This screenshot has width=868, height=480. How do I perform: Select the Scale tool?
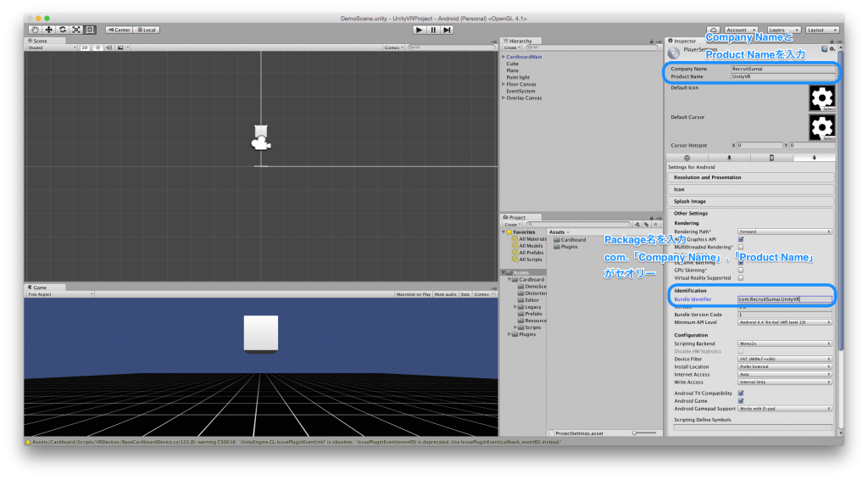coord(76,30)
